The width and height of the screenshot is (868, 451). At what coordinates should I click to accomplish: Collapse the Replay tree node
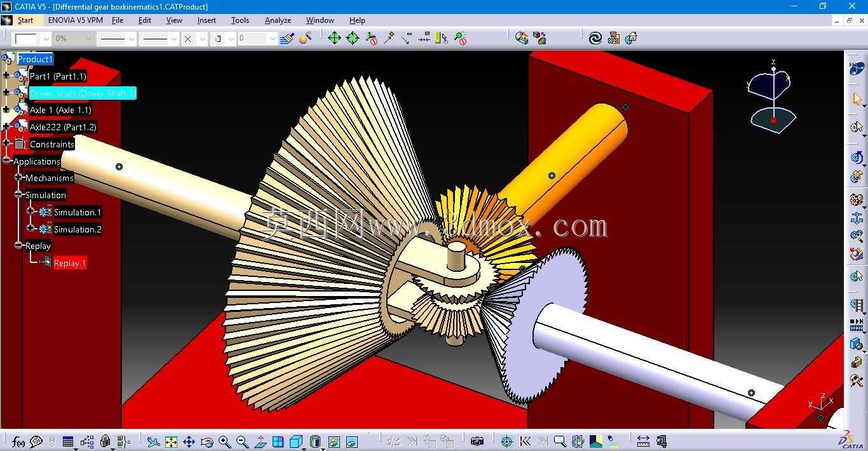18,245
